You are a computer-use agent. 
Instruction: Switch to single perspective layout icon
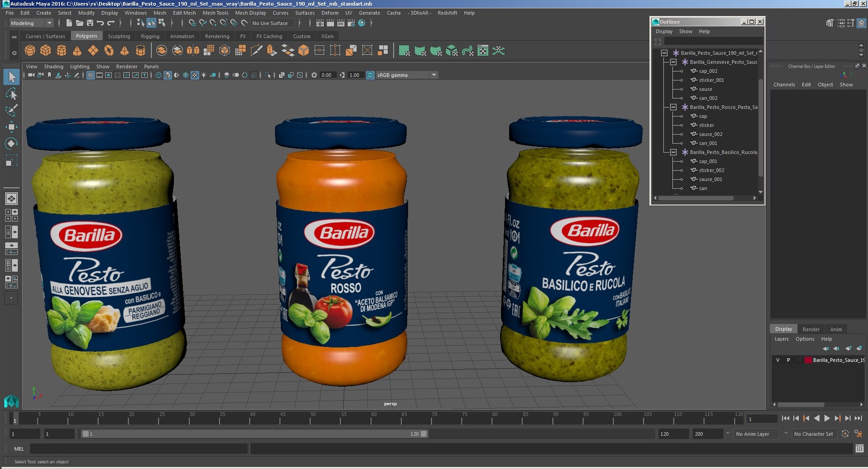tap(12, 198)
